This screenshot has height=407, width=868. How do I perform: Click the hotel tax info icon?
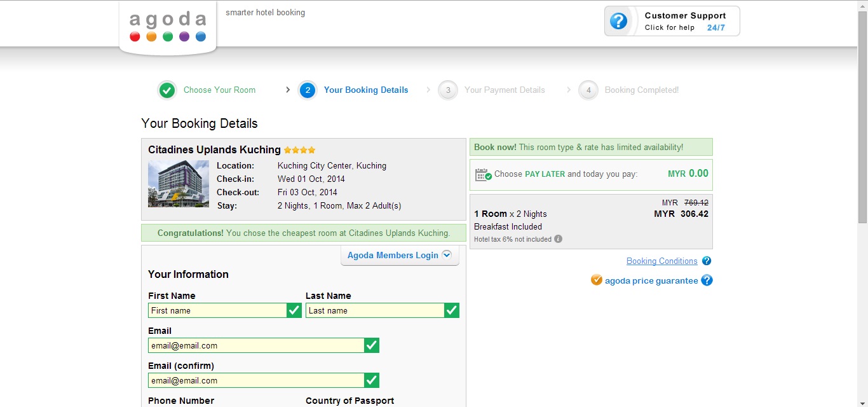point(557,238)
